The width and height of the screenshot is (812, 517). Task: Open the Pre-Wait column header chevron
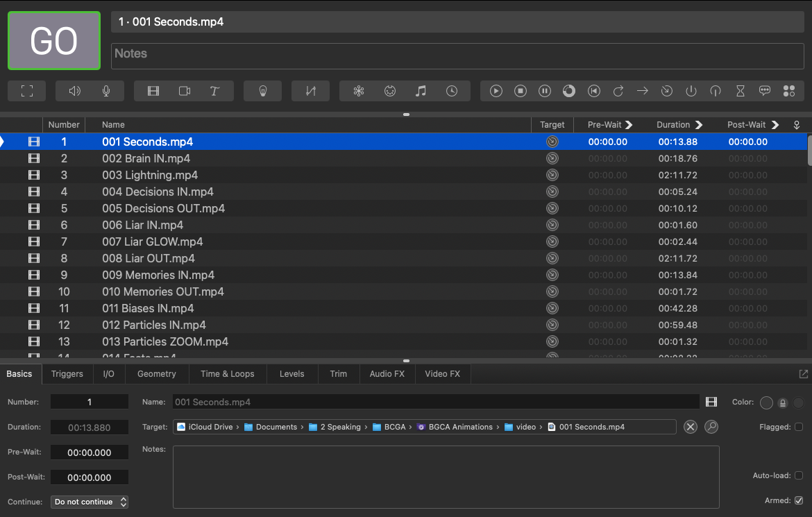coord(629,125)
